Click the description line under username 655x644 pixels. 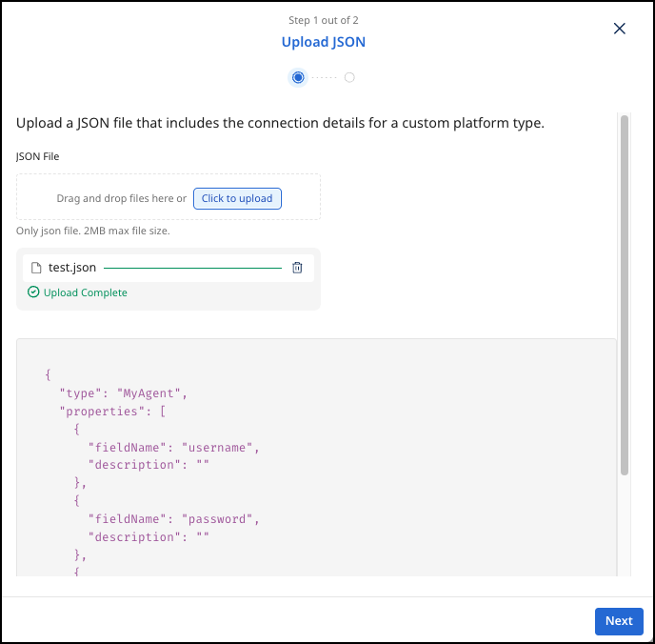pos(149,465)
